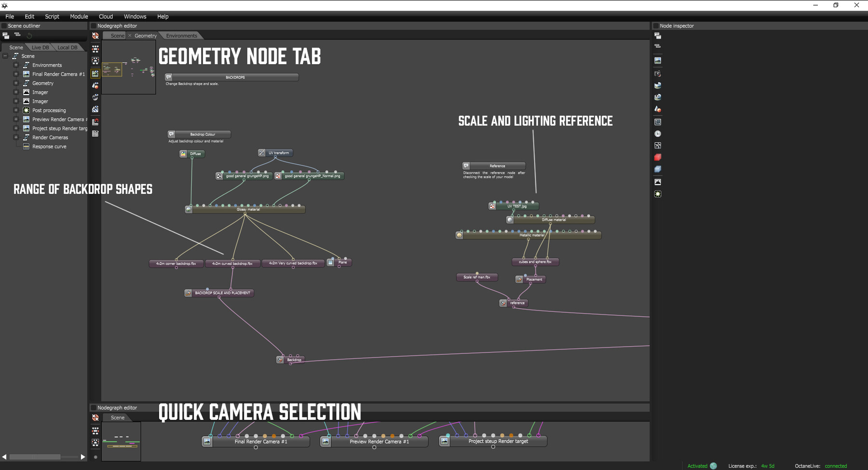Open the Script menu

tap(52, 16)
